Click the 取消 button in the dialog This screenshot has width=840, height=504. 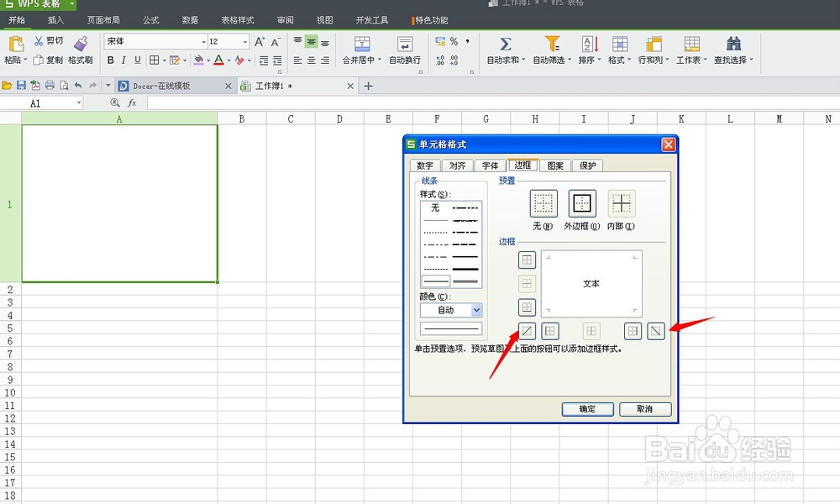(645, 409)
